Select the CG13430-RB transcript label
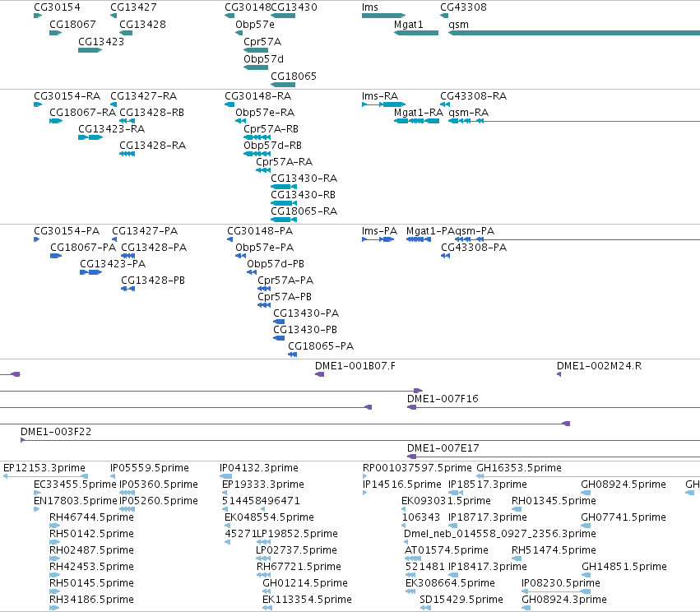Image resolution: width=700 pixels, height=612 pixels. (304, 195)
